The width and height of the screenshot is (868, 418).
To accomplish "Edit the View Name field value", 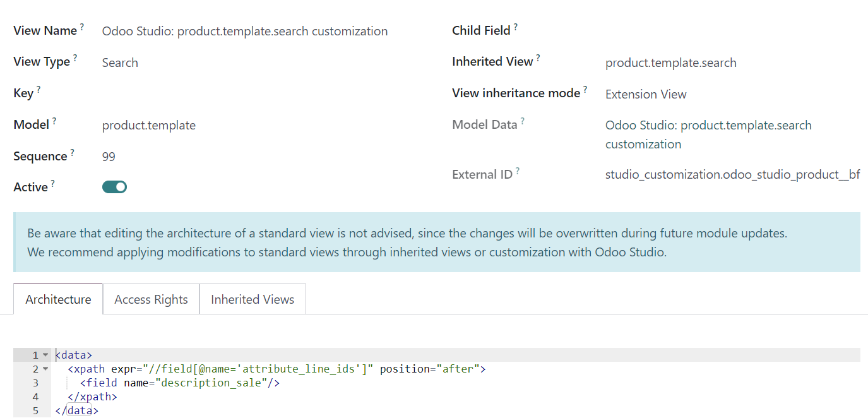I will click(x=245, y=31).
